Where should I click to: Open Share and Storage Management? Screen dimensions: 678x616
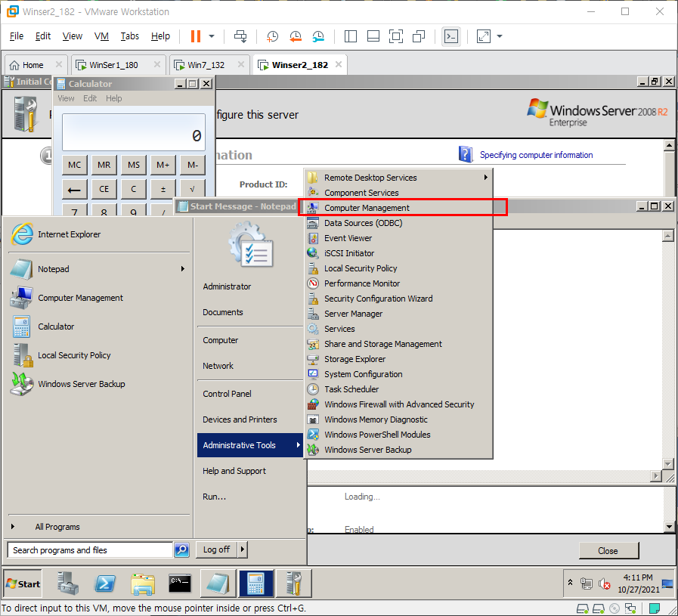click(398, 344)
